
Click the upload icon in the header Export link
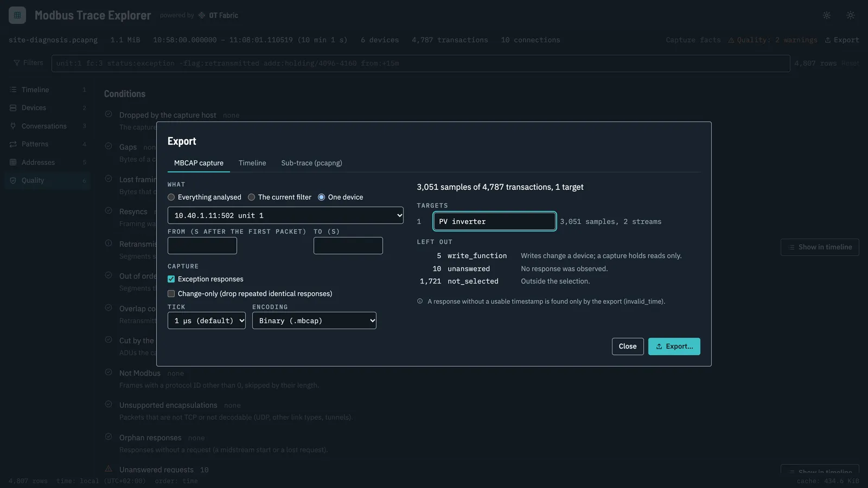tap(828, 40)
